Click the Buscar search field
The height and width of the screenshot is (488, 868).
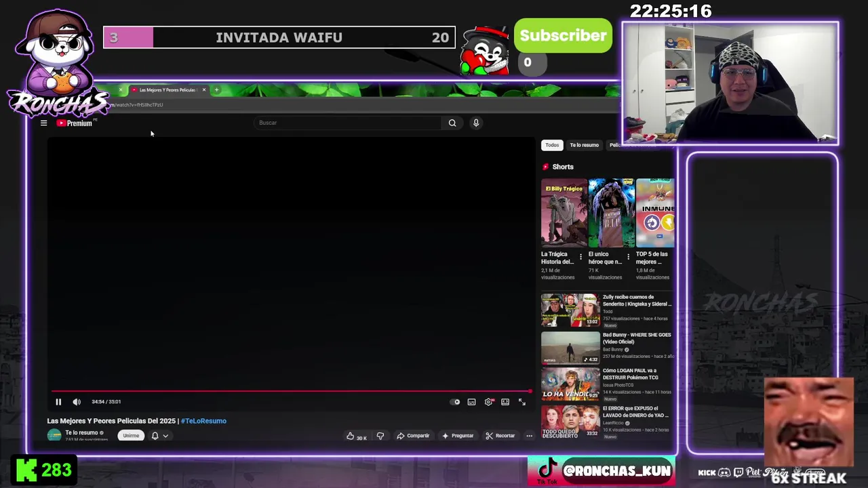(348, 123)
